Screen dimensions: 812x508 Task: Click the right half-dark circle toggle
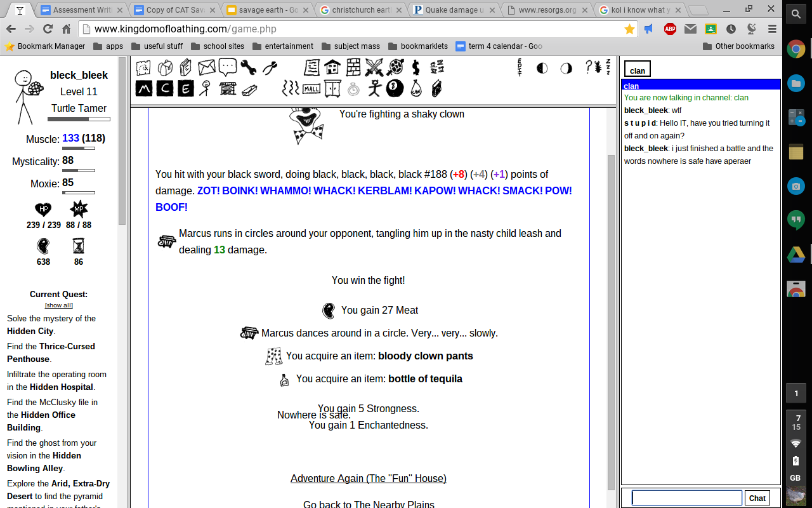point(566,68)
